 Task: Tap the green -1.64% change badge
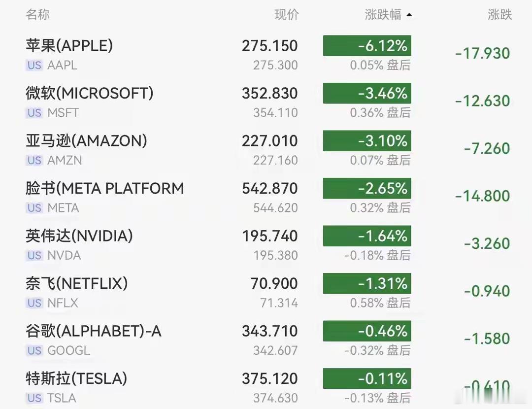(367, 236)
